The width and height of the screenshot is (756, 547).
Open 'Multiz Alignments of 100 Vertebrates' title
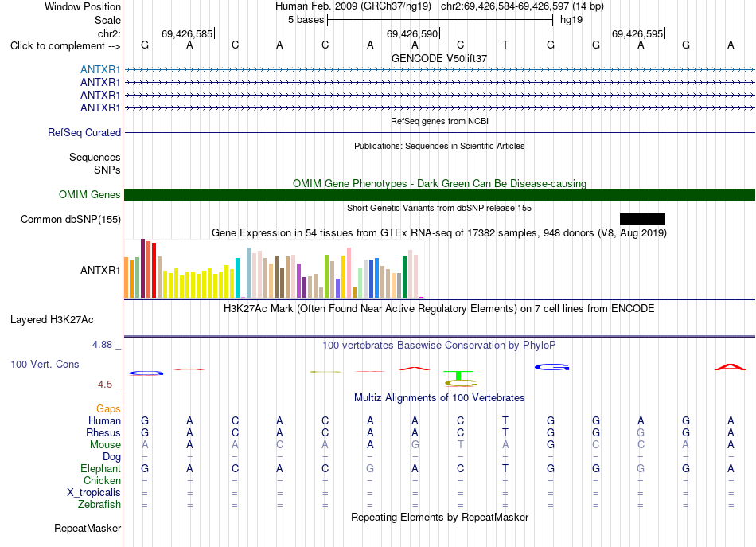tap(439, 398)
